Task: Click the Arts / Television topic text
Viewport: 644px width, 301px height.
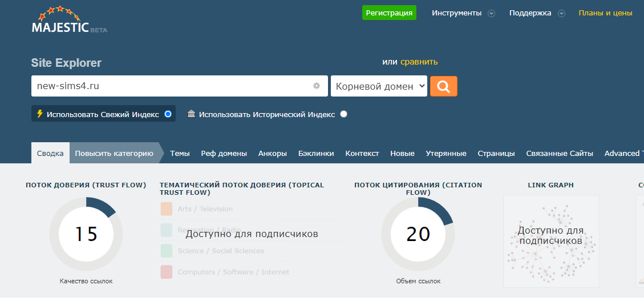Action: tap(205, 209)
